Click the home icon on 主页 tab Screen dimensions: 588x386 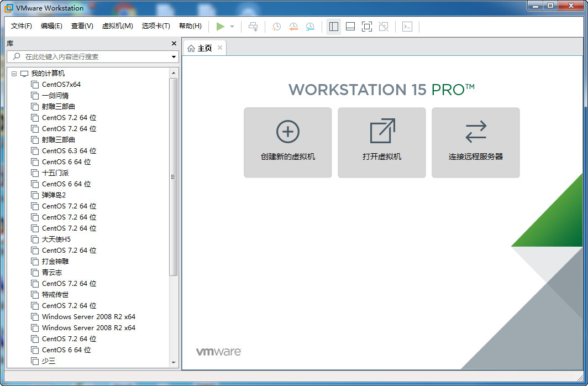pyautogui.click(x=191, y=49)
